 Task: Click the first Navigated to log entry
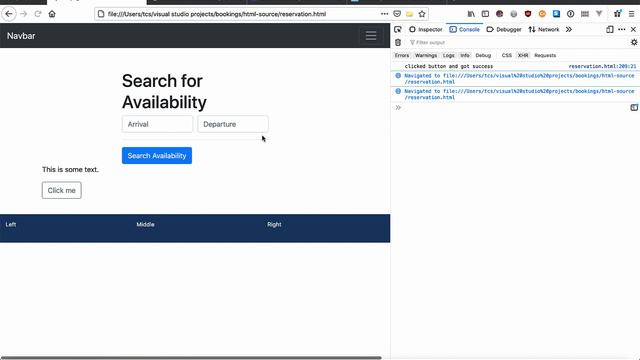519,78
